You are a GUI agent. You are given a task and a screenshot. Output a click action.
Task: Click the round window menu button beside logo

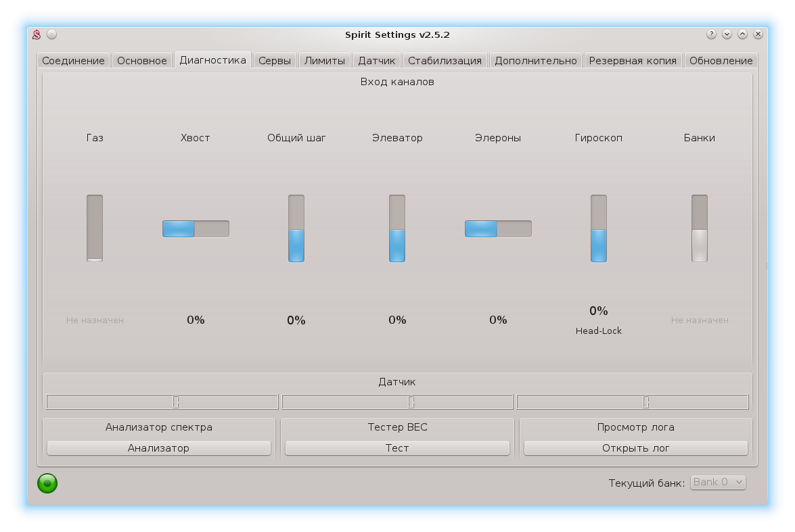pos(52,34)
